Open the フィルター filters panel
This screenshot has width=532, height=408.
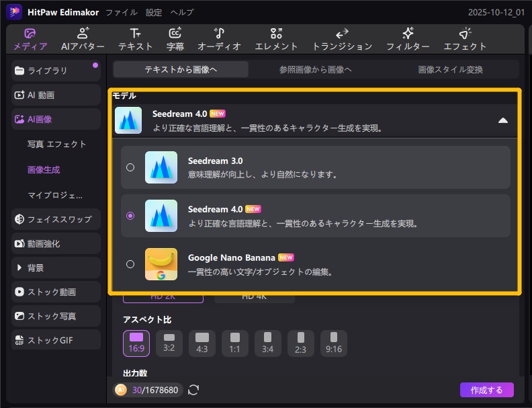pyautogui.click(x=408, y=40)
